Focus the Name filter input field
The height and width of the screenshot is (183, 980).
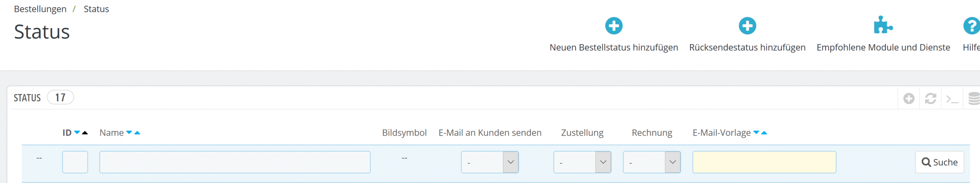(235, 162)
